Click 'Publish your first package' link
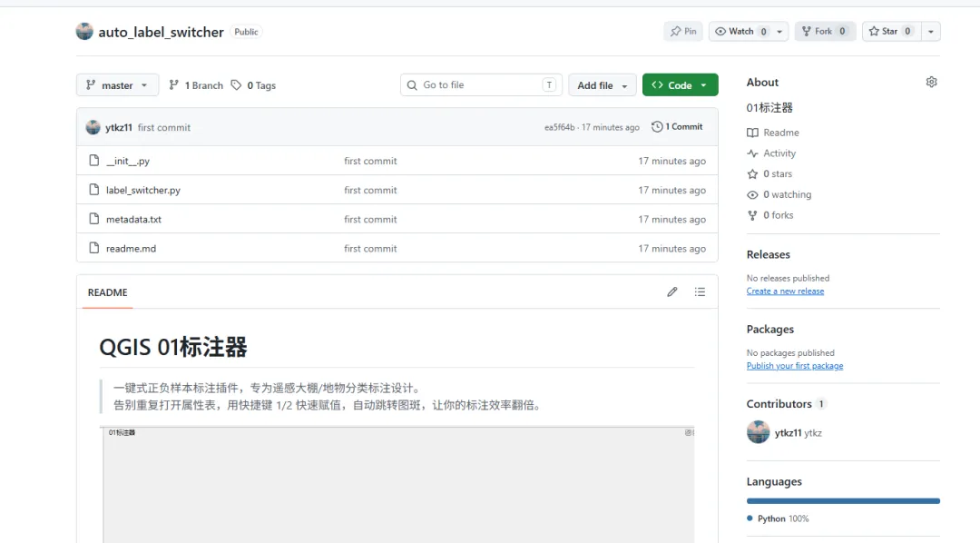The width and height of the screenshot is (980, 543). pos(794,366)
